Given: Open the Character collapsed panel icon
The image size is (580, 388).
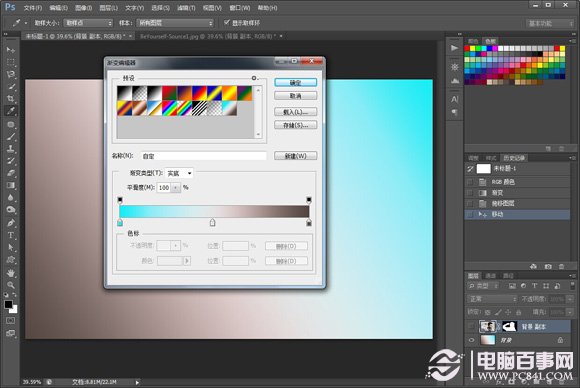Looking at the screenshot, I should click(x=454, y=99).
